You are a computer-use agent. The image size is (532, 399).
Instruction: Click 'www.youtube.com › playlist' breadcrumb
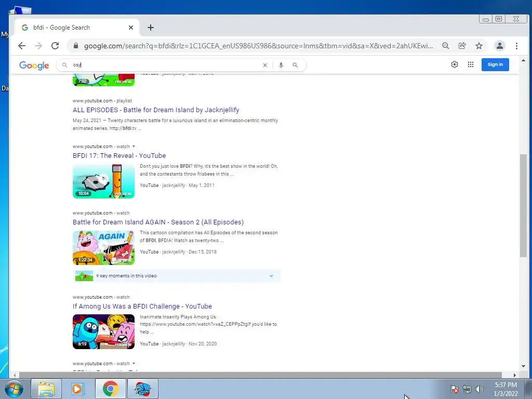pos(102,101)
